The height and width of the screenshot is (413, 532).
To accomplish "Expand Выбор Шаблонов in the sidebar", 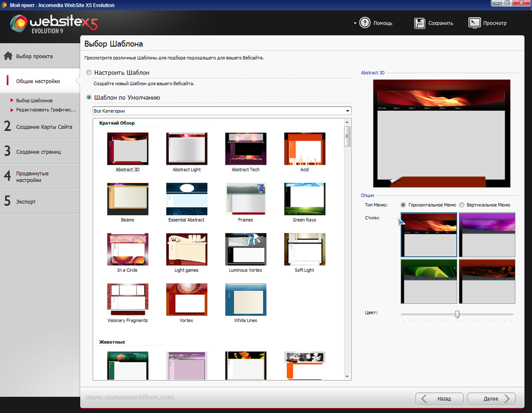I will coord(34,100).
